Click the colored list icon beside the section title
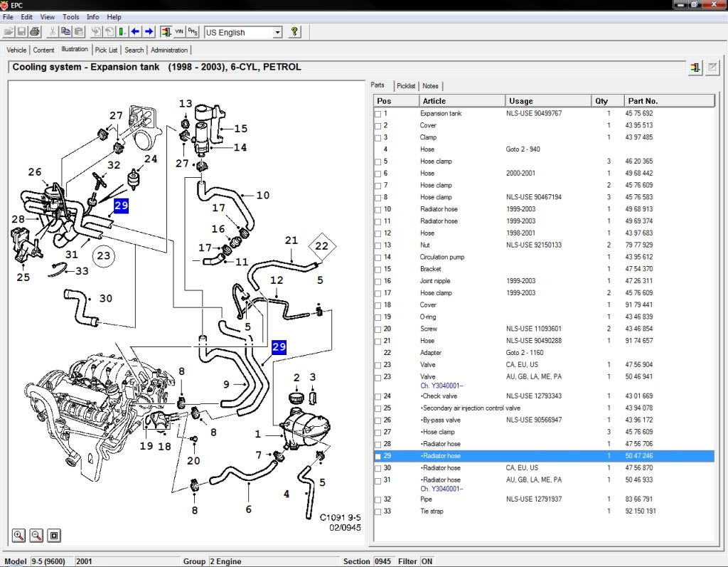The image size is (728, 567). [x=695, y=68]
